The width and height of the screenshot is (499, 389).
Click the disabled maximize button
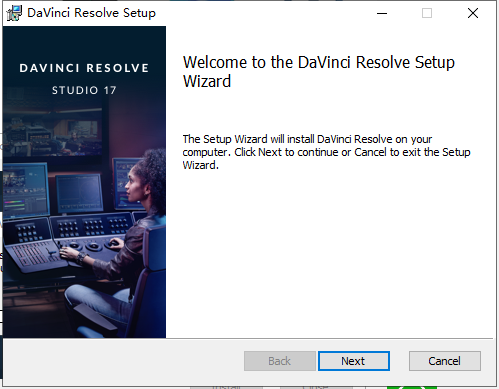(427, 13)
